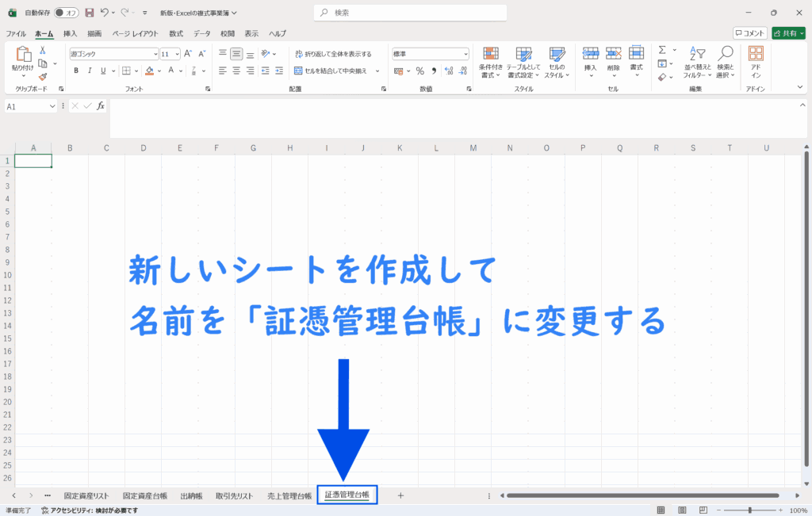Viewport: 812px width, 516px height.
Task: Expand the number format combo box
Action: [x=465, y=54]
